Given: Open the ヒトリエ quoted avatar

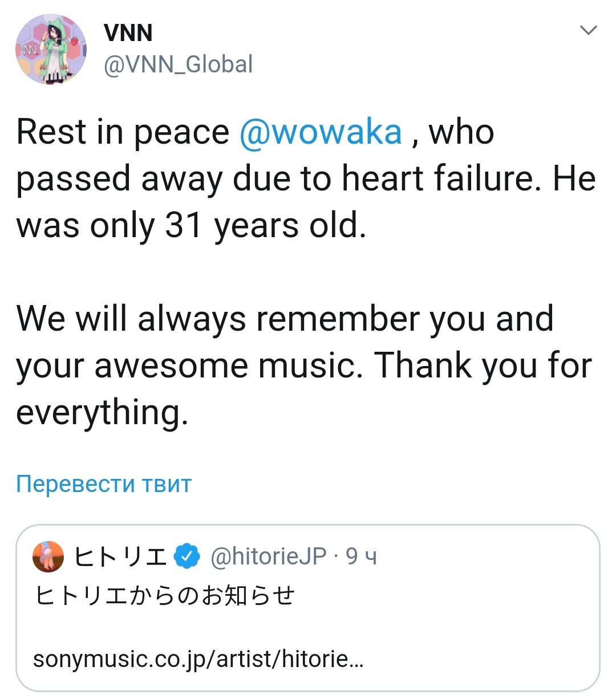Looking at the screenshot, I should point(48,556).
